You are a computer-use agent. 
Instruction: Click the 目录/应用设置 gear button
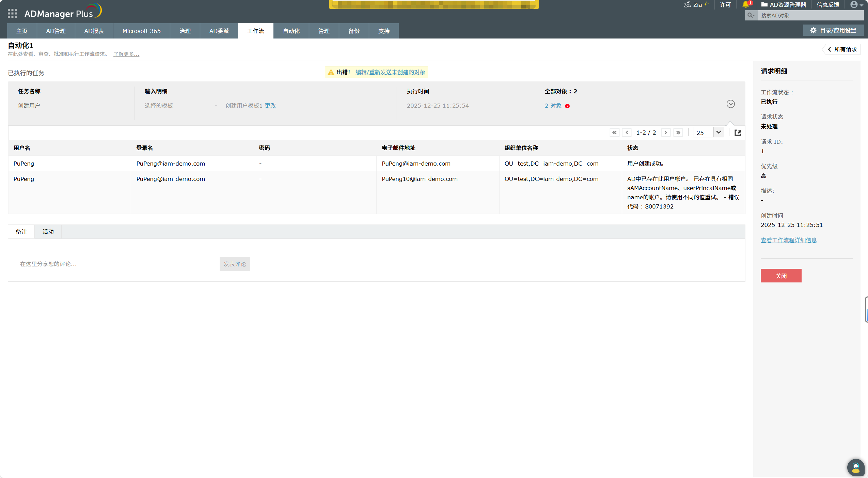click(x=833, y=30)
